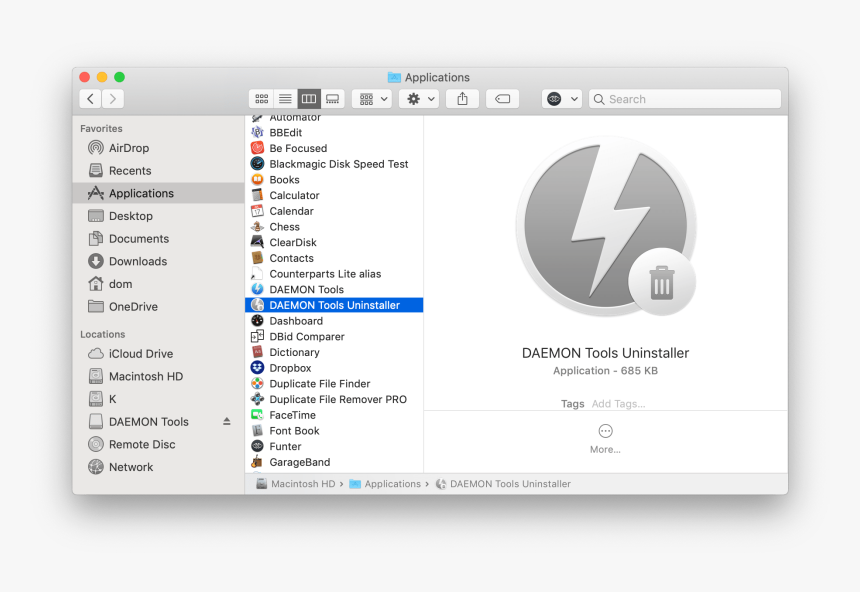Select the DBid Comparer app
The height and width of the screenshot is (592, 860).
click(334, 337)
